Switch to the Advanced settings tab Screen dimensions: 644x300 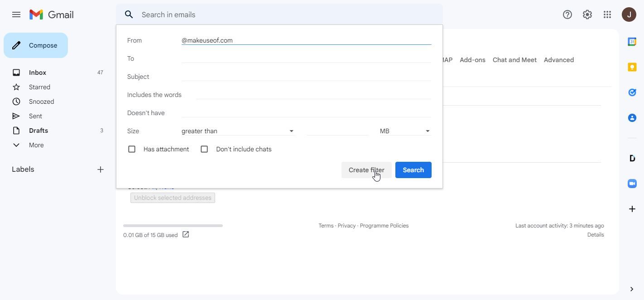click(558, 59)
